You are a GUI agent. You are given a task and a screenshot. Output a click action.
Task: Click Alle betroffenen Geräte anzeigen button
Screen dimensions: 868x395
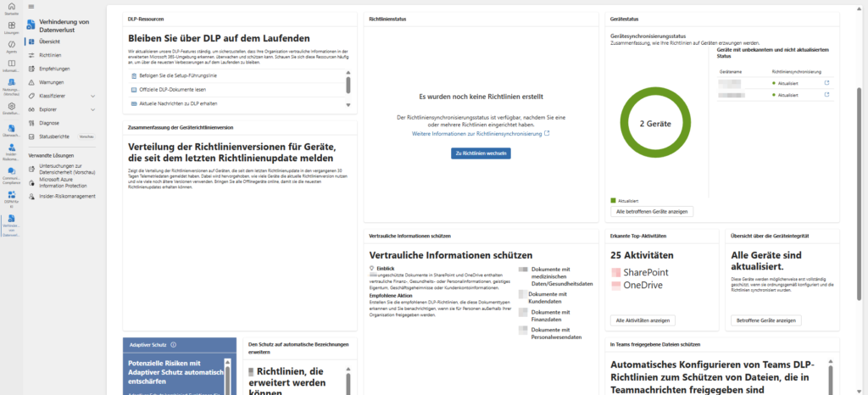point(652,211)
